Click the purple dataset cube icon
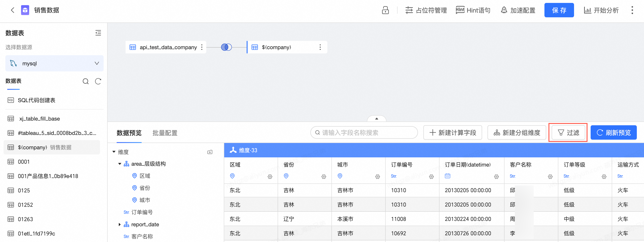The image size is (644, 242). coord(25,10)
